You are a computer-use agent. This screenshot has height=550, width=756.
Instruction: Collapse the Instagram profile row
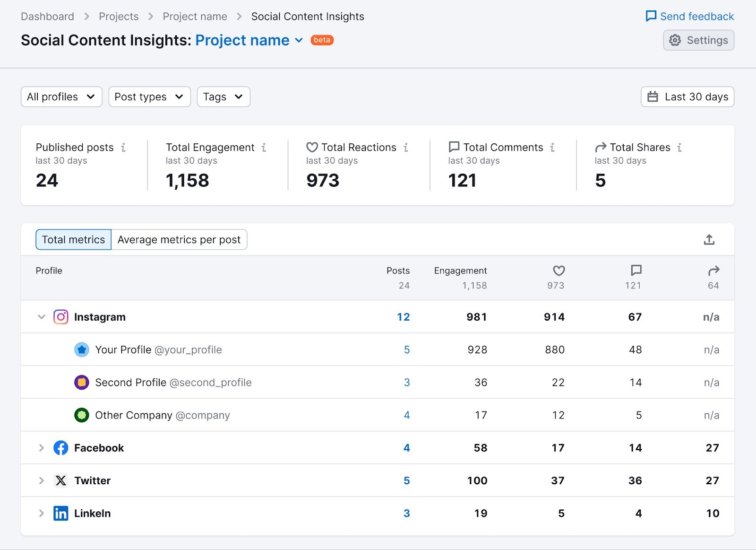[x=41, y=317]
